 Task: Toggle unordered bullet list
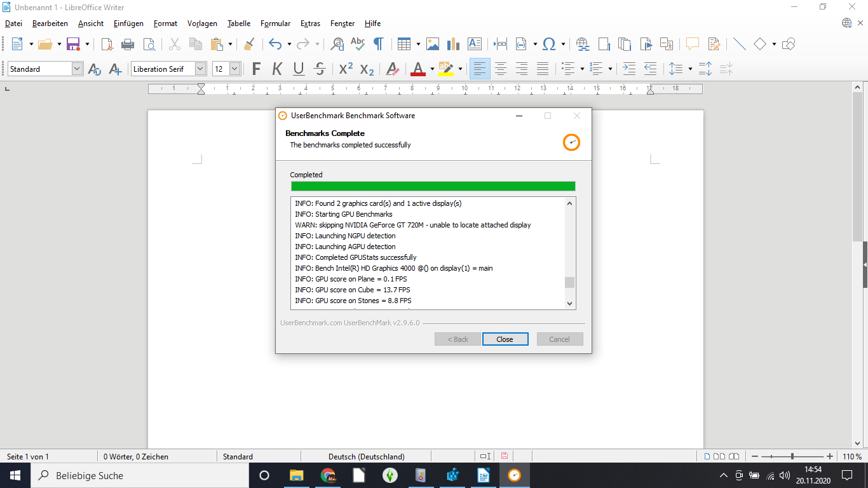click(568, 69)
